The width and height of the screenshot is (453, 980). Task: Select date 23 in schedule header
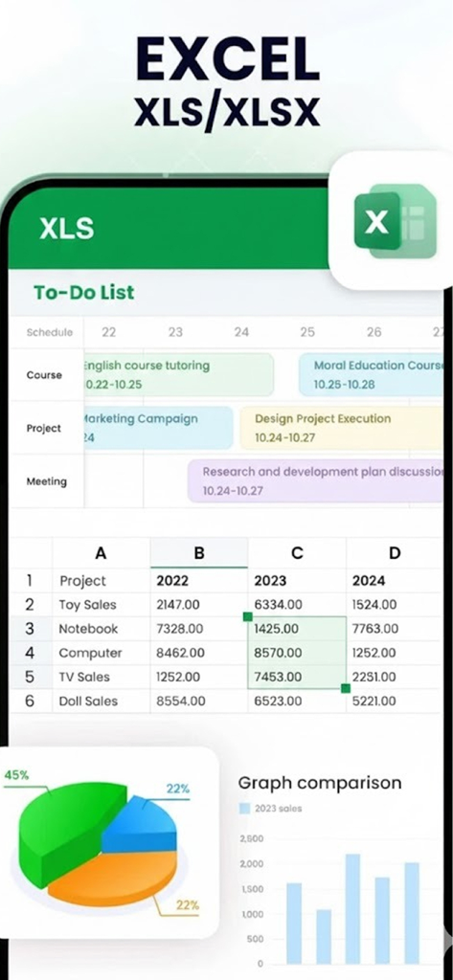pyautogui.click(x=176, y=332)
